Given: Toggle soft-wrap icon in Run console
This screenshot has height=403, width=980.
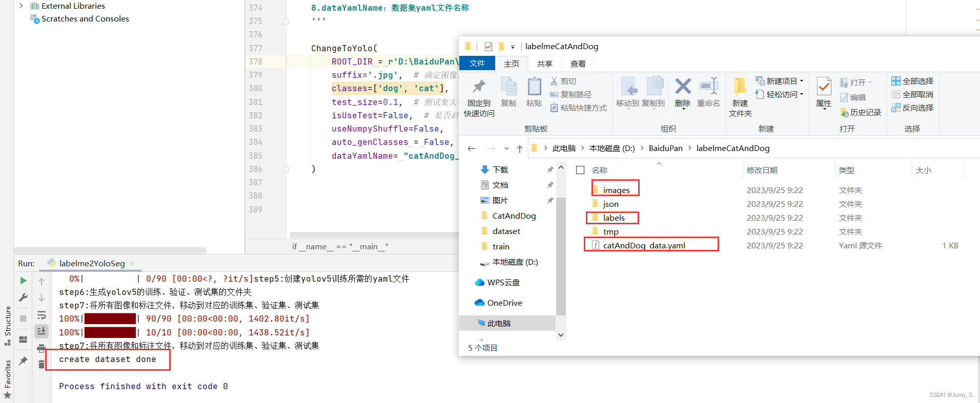Looking at the screenshot, I should [42, 315].
